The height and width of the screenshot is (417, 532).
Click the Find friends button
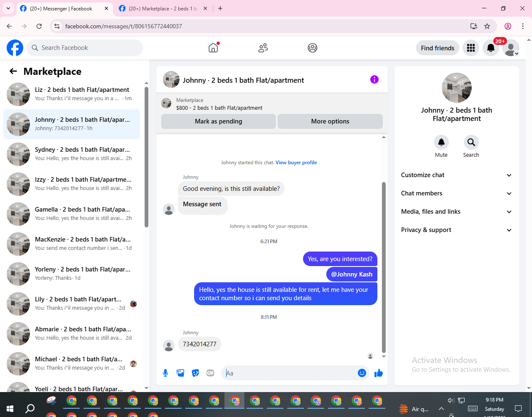click(x=438, y=48)
